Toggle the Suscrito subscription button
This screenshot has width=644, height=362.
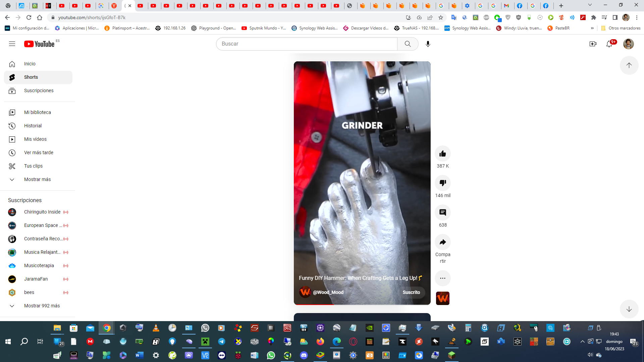[411, 292]
